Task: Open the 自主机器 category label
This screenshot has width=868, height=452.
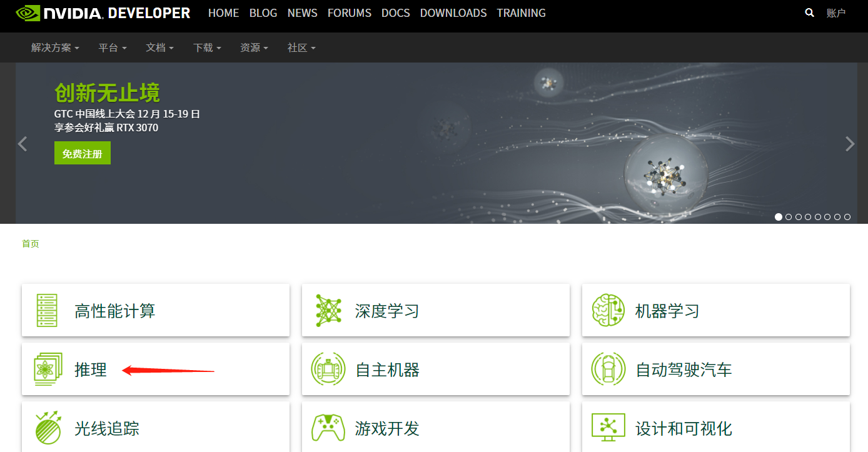Action: click(x=387, y=369)
